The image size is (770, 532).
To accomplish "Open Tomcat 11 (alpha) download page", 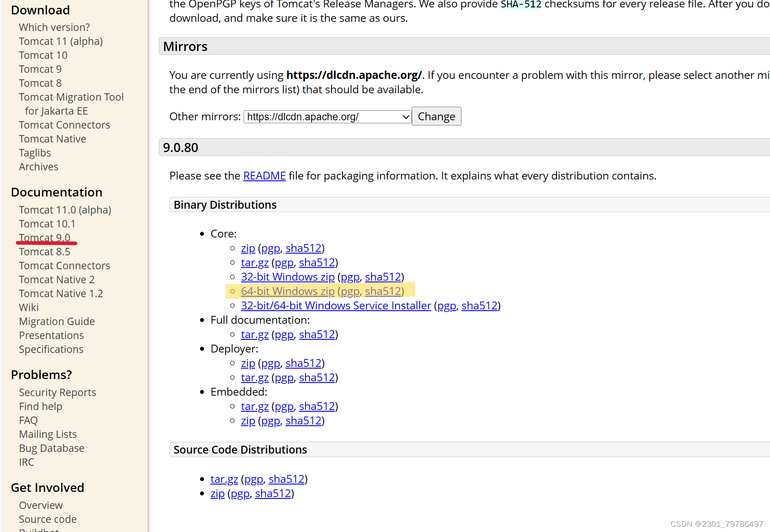I will click(61, 41).
